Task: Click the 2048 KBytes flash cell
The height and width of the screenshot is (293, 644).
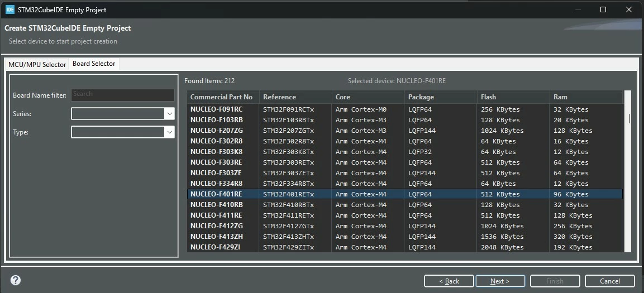Action: [x=502, y=247]
